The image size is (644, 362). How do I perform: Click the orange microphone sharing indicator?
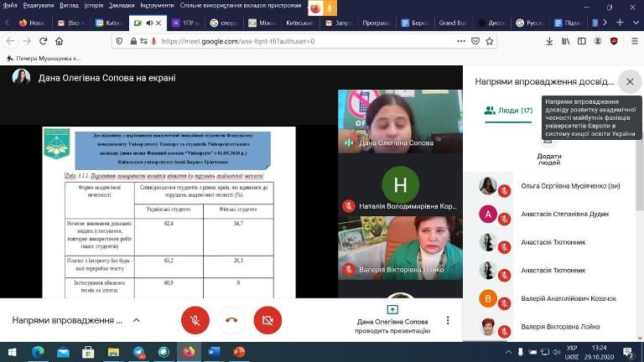330,8
